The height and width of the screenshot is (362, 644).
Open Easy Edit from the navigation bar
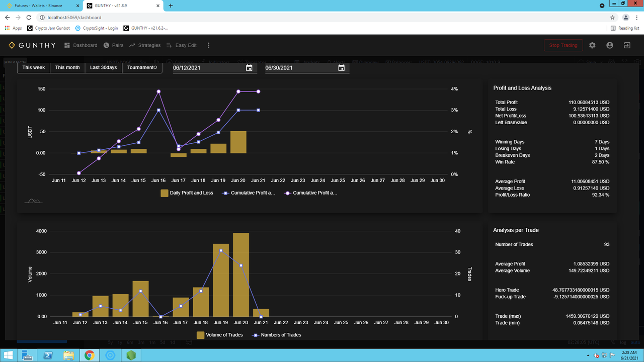tap(181, 45)
